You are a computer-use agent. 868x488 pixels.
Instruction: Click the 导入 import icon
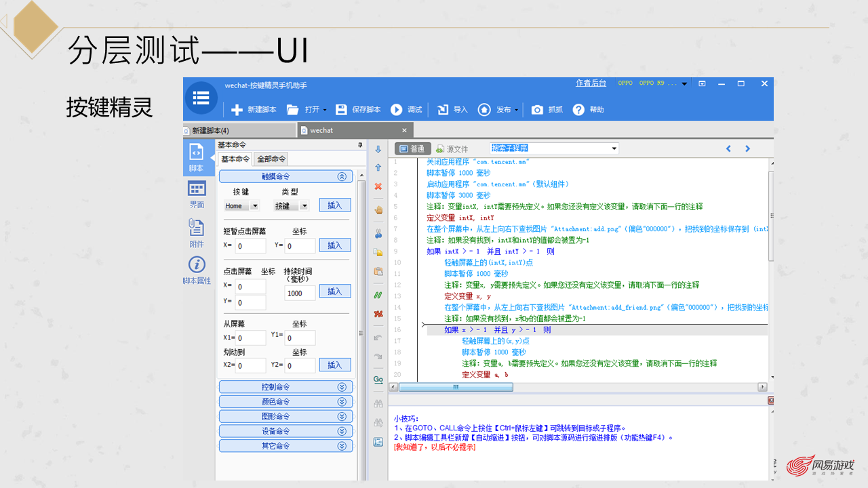point(443,110)
